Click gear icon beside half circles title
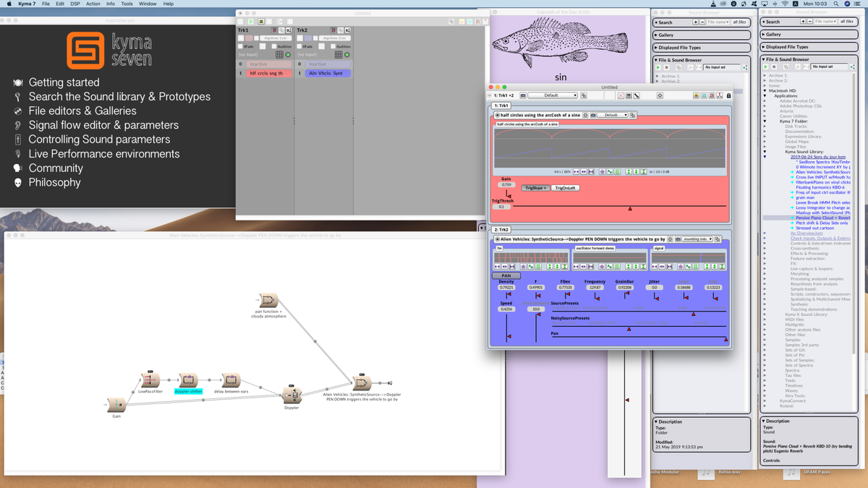868x488 pixels. pyautogui.click(x=585, y=115)
